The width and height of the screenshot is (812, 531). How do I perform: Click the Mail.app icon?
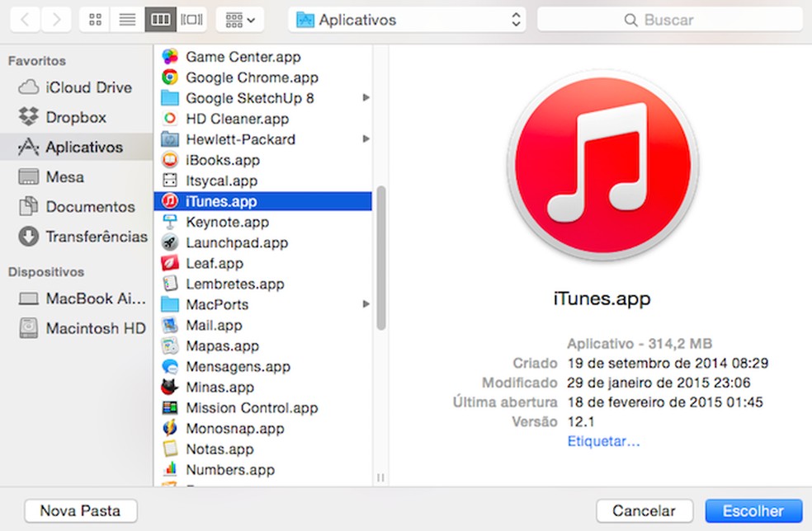[x=170, y=325]
